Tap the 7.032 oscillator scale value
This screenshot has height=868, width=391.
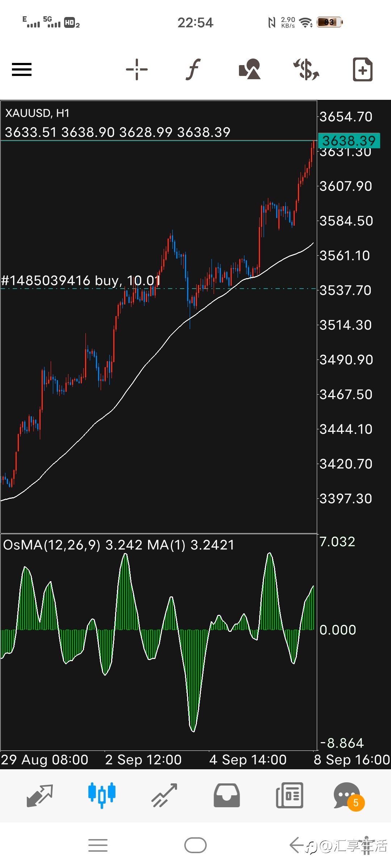337,542
